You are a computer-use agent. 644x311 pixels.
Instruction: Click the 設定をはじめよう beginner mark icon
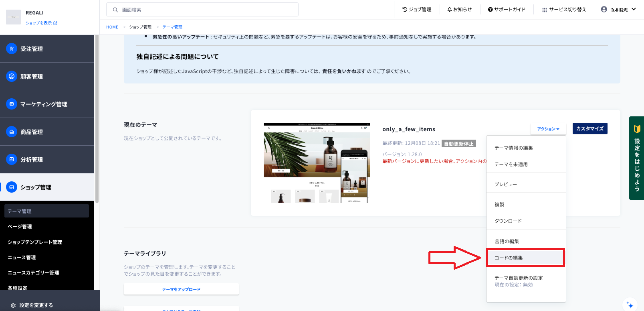point(637,129)
